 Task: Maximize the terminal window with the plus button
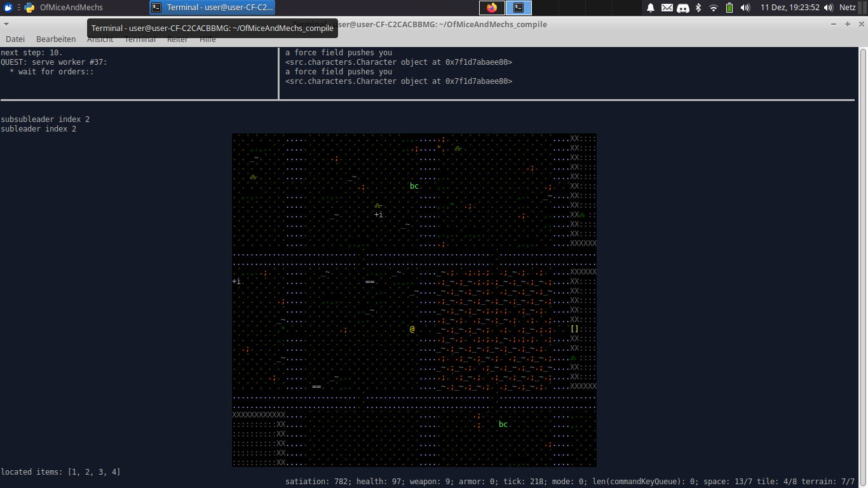tap(847, 24)
